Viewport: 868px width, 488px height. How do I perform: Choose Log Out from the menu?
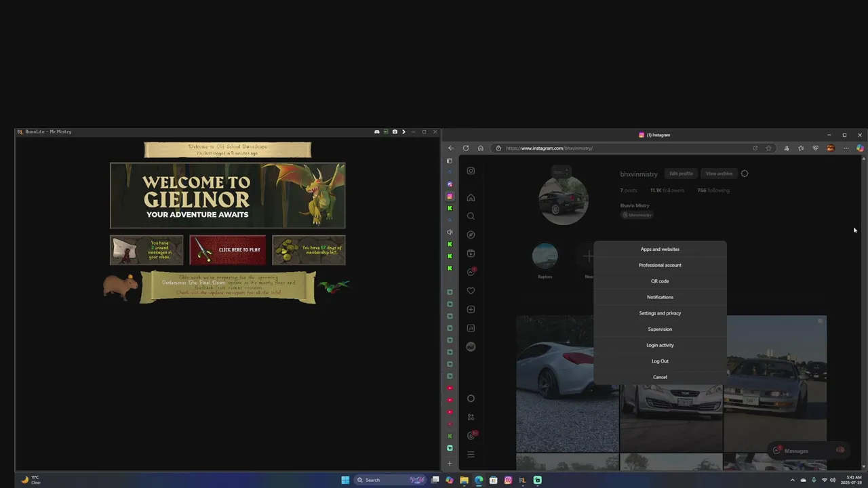click(660, 361)
